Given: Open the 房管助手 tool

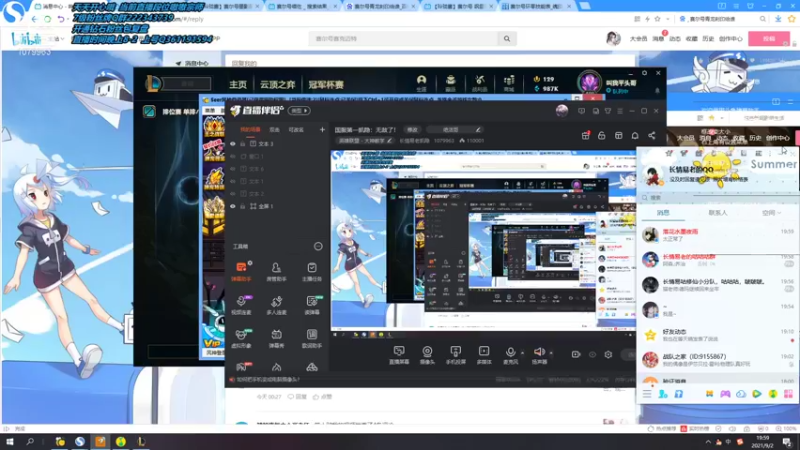Looking at the screenshot, I should [x=276, y=271].
